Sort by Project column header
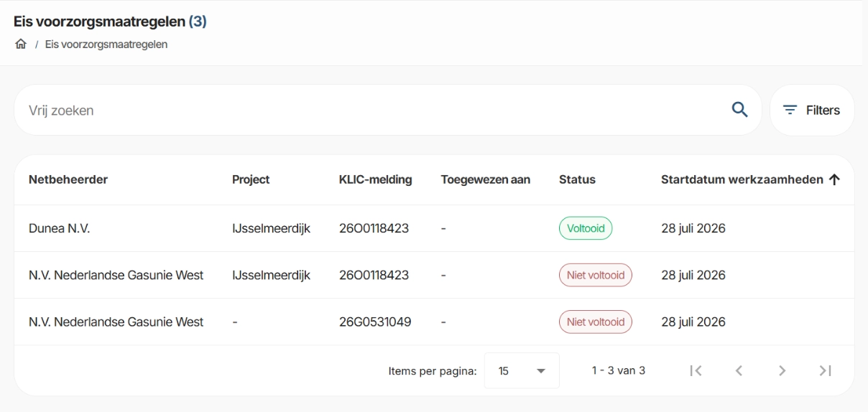 tap(251, 180)
